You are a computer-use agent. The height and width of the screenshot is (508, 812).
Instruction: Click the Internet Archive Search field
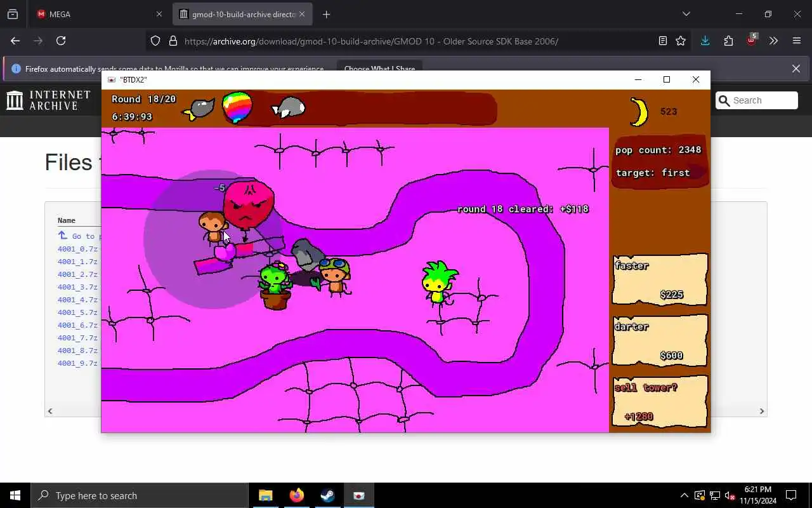point(757,100)
